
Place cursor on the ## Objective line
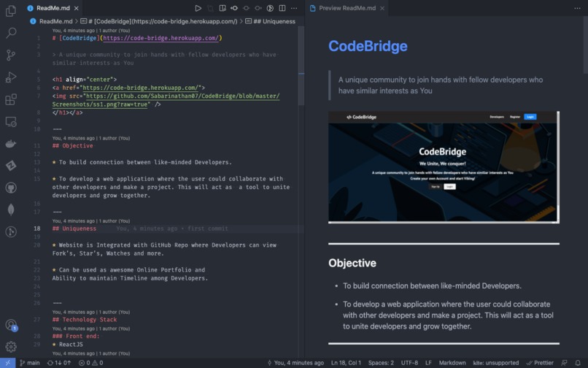point(72,146)
